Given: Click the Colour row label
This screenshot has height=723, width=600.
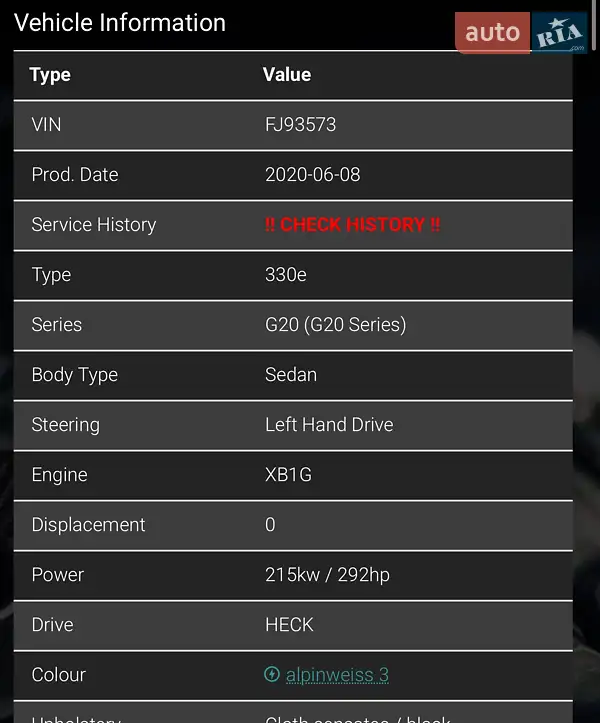Looking at the screenshot, I should [59, 675].
